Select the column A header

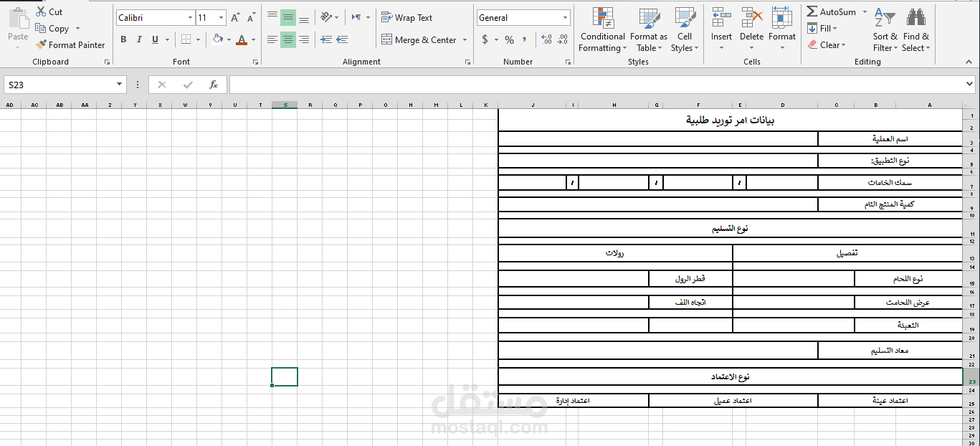929,105
